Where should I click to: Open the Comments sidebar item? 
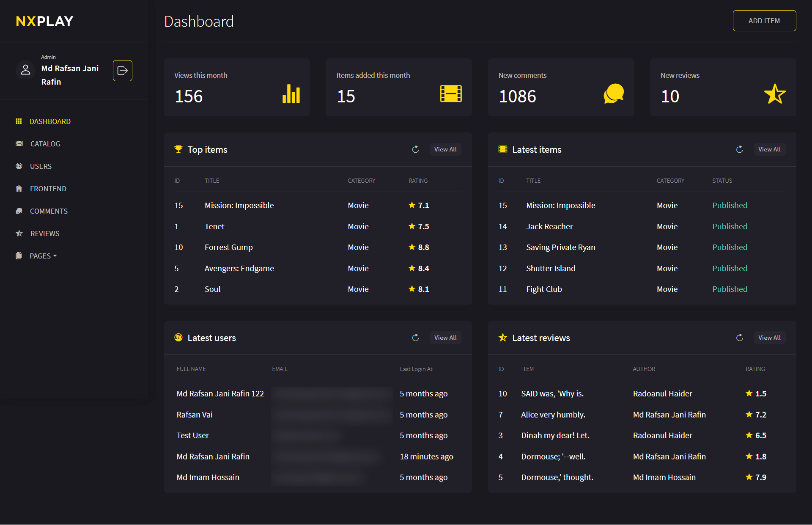coord(49,211)
